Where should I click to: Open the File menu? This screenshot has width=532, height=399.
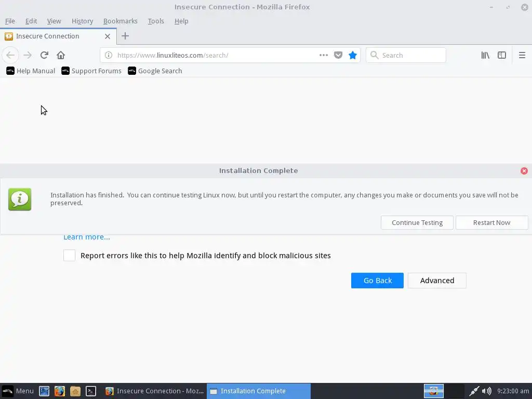pyautogui.click(x=10, y=21)
